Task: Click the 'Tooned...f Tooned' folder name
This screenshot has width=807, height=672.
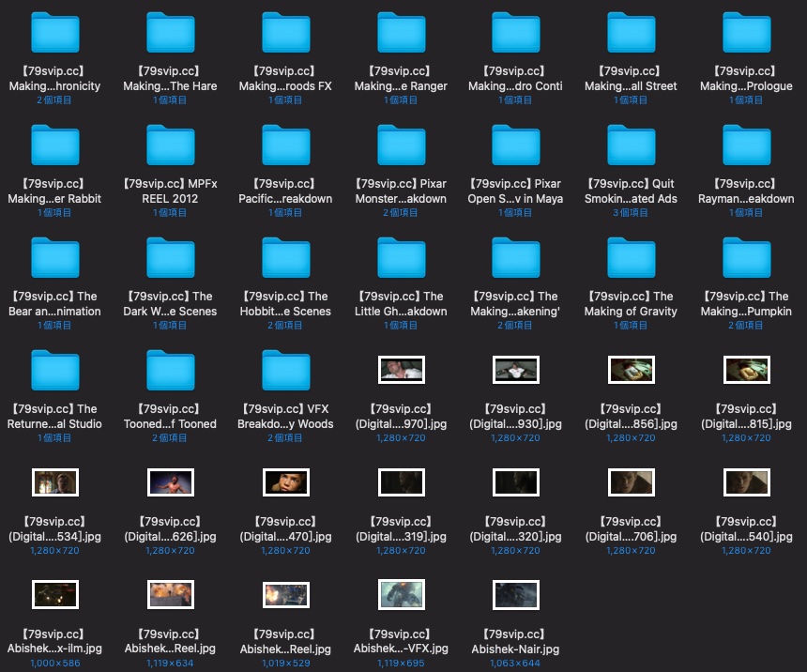Action: click(x=170, y=417)
